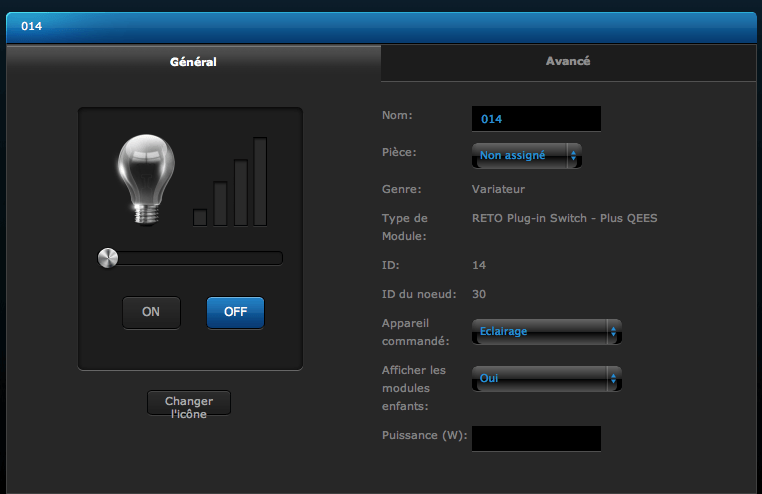The width and height of the screenshot is (762, 494).
Task: Click the Puissance (W): label
Action: pyautogui.click(x=425, y=435)
